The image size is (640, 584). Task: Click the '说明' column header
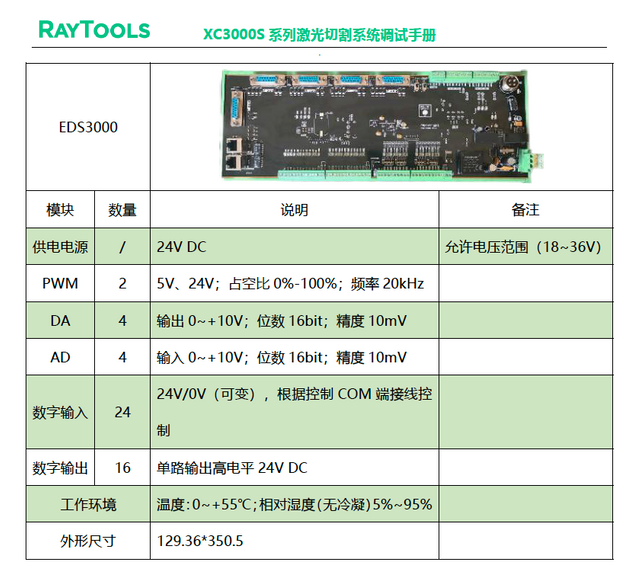coord(294,210)
